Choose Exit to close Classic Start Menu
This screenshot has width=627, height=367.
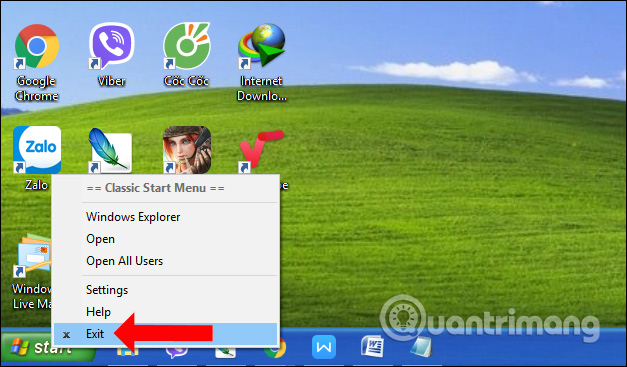click(x=165, y=334)
